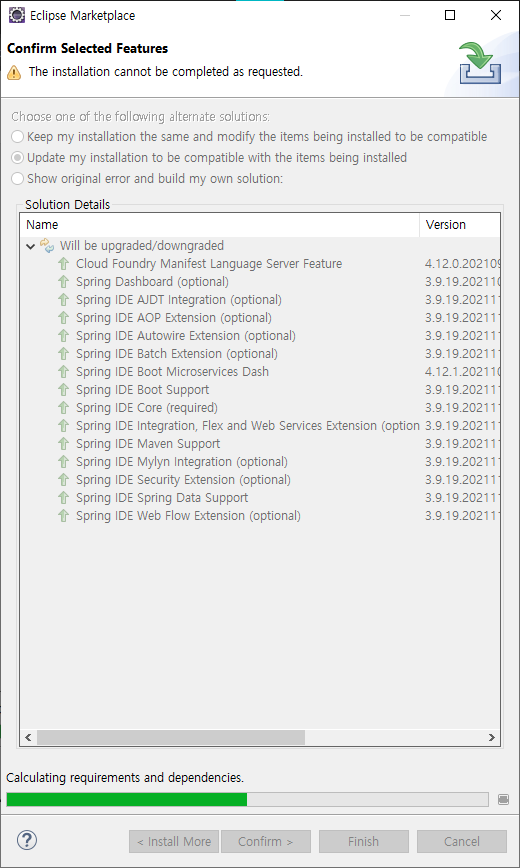
Task: Click the Confirm button
Action: [266, 841]
